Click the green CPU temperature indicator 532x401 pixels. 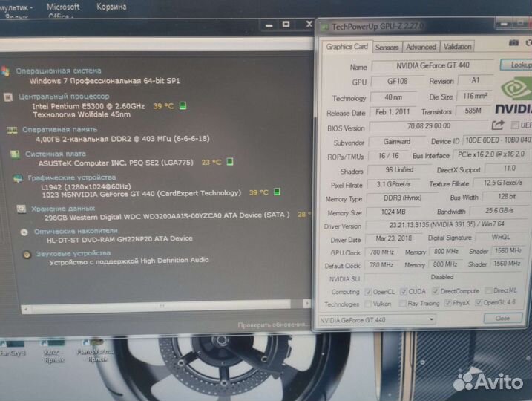tap(183, 105)
